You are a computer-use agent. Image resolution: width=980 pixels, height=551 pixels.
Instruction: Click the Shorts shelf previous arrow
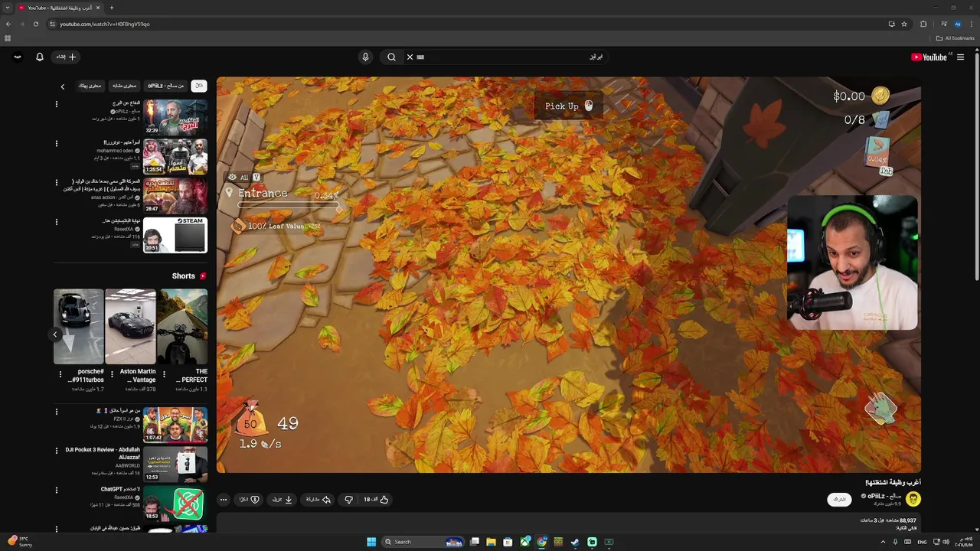click(55, 334)
